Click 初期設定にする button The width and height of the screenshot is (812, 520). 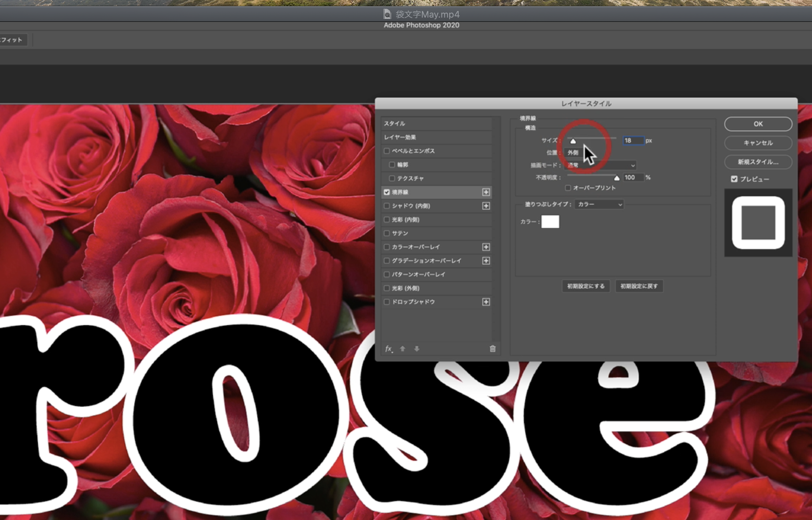pos(586,286)
